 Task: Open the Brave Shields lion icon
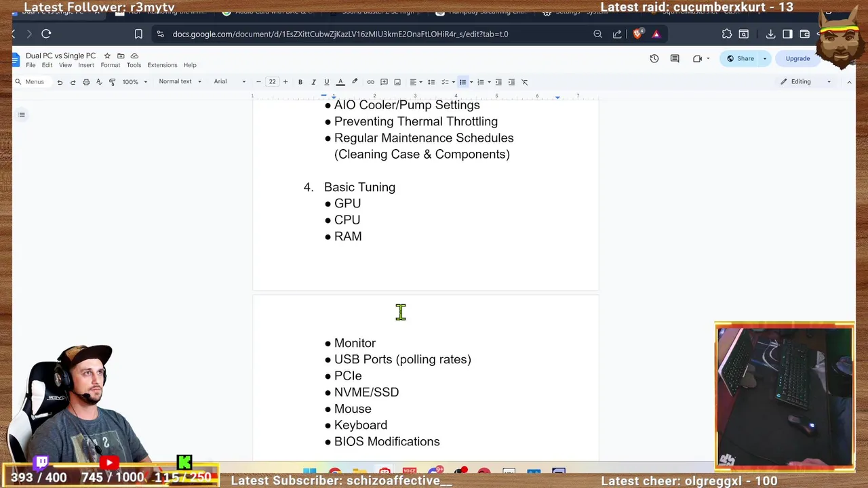pyautogui.click(x=637, y=33)
